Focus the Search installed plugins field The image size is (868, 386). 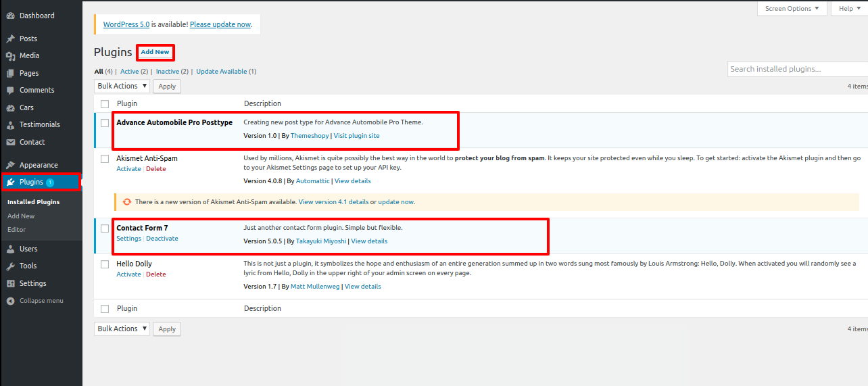point(796,69)
